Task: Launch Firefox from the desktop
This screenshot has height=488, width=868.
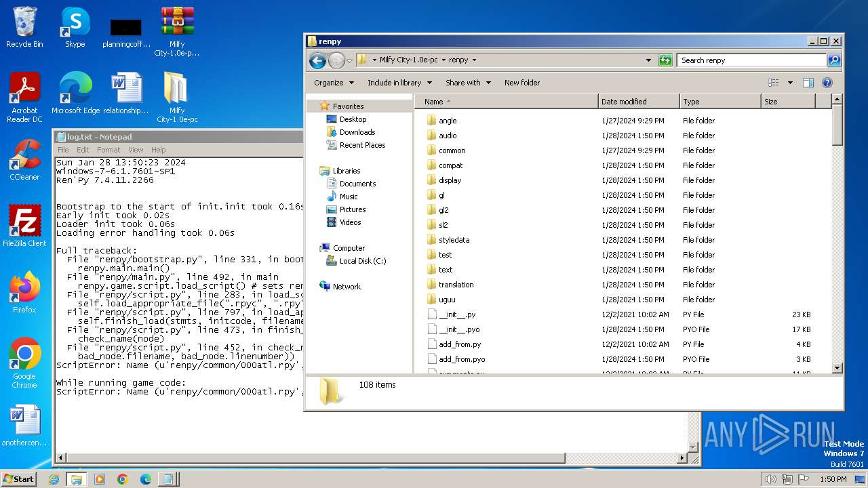Action: (24, 293)
